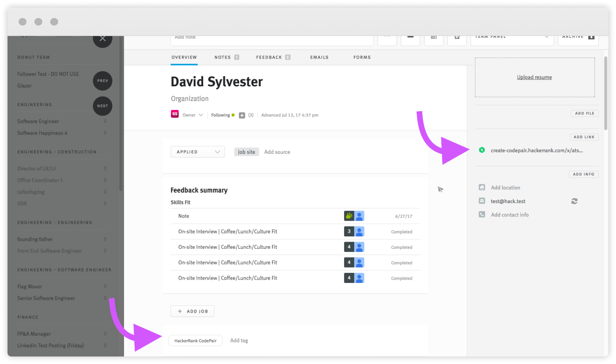Open the create-codepair.hackerrank.com link
The height and width of the screenshot is (364, 616).
537,150
